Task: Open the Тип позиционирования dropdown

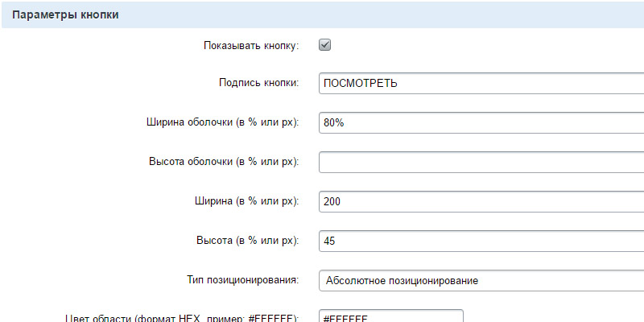Action: (x=481, y=280)
